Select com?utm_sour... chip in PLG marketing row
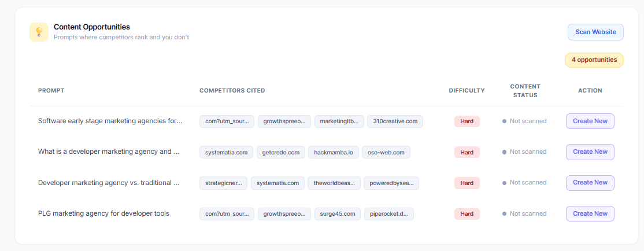This screenshot has width=644, height=251. 227,214
